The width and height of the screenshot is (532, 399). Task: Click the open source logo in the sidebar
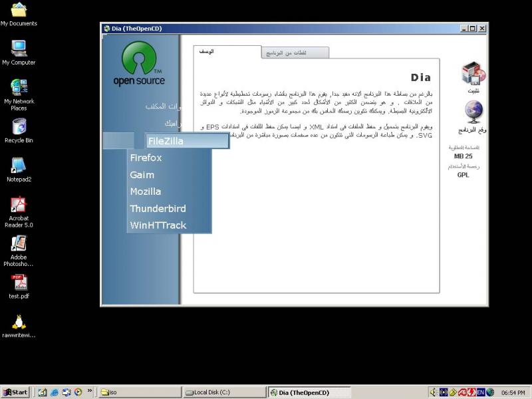(x=140, y=61)
